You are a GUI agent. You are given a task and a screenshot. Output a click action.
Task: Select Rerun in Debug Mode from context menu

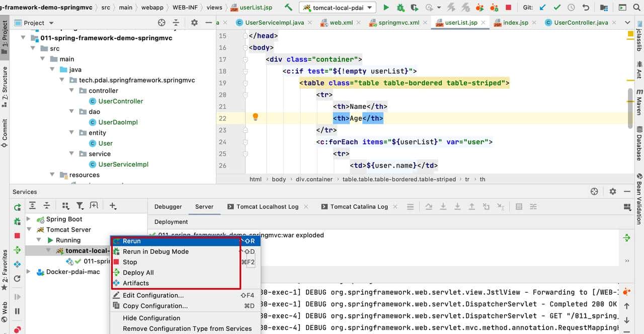[155, 251]
